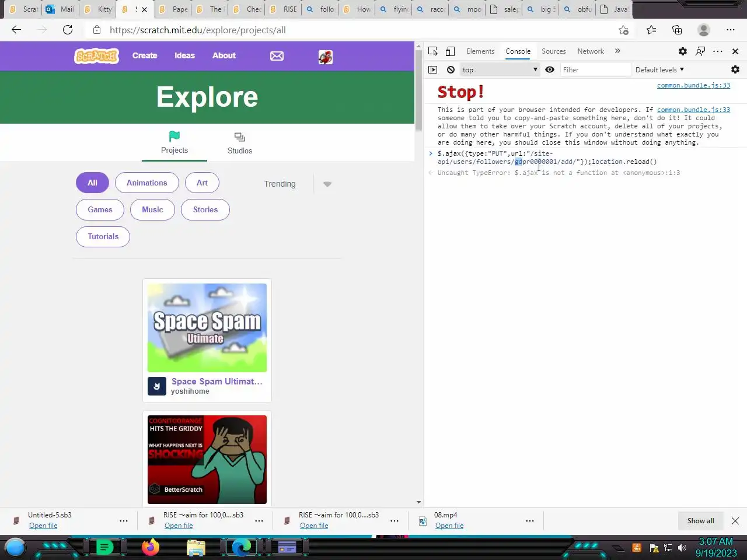
Task: Open console settings gear beside Default levels
Action: (x=735, y=69)
